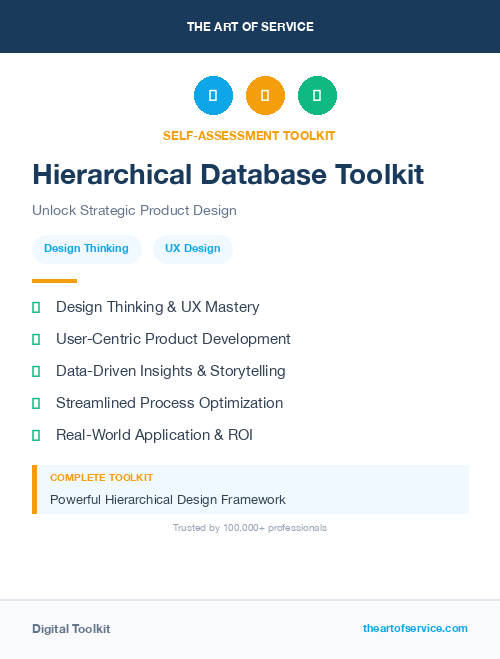Screen dimensions: 500x659
Task: Click SELF-ASSESSMENT TOOLKIT label
Action: click(249, 136)
